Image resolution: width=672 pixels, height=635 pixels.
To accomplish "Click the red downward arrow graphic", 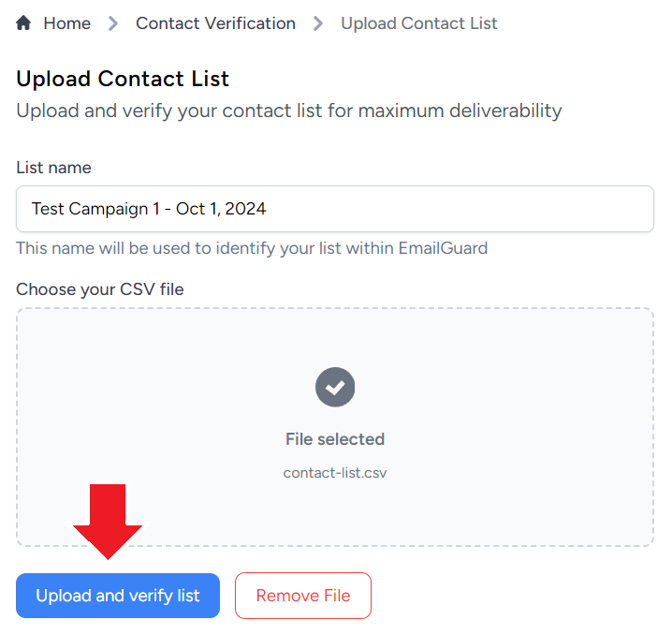I will click(x=108, y=521).
